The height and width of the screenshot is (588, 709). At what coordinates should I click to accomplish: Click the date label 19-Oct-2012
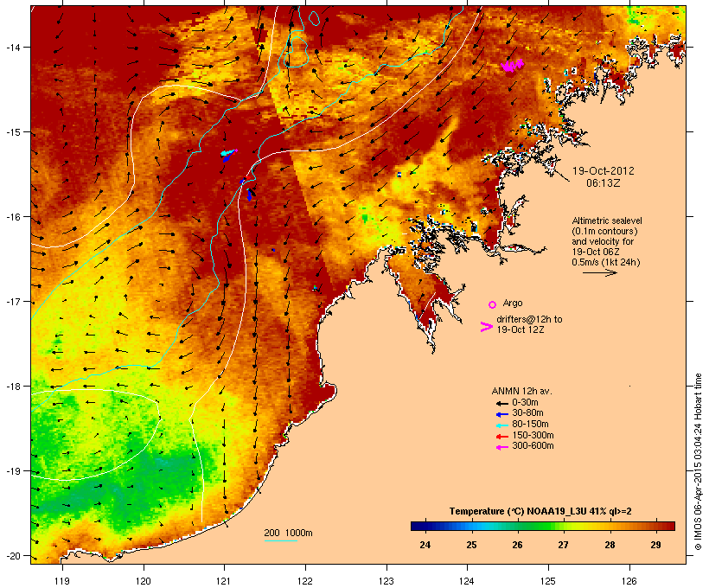(604, 171)
